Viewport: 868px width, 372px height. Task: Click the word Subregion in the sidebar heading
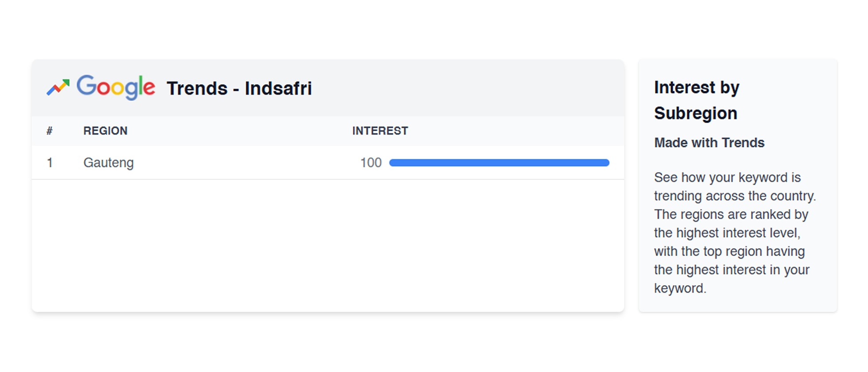tap(696, 113)
